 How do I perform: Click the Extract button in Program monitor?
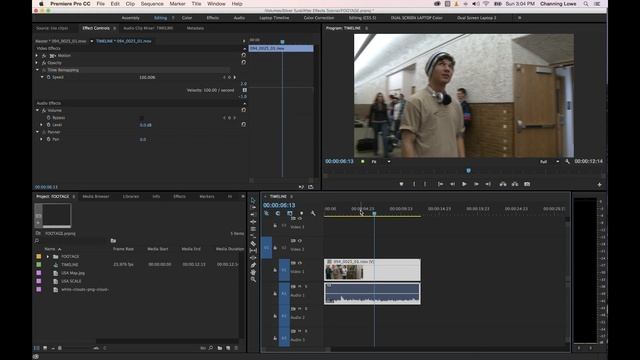[515, 184]
